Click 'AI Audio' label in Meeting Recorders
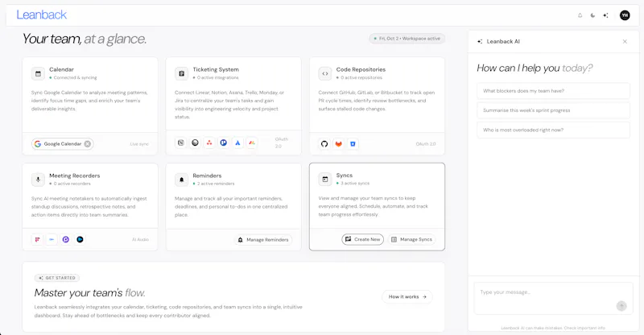644x335 pixels. click(x=140, y=239)
